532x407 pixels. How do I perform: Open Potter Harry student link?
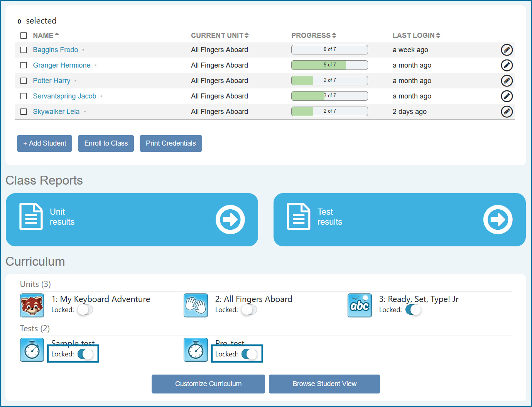[52, 81]
